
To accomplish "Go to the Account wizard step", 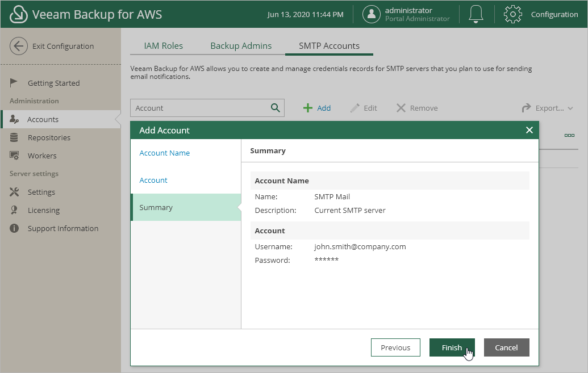I will [x=153, y=181].
